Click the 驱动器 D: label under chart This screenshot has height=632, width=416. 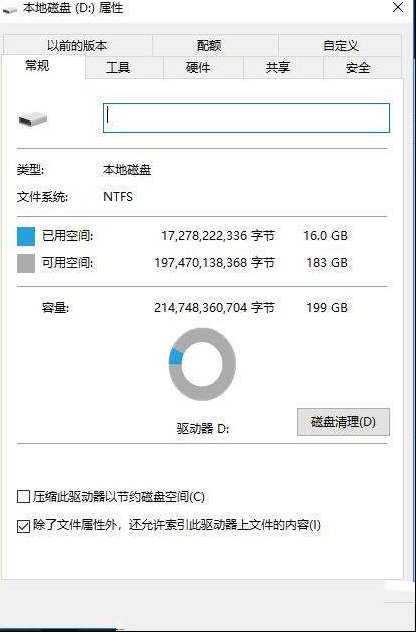[203, 428]
